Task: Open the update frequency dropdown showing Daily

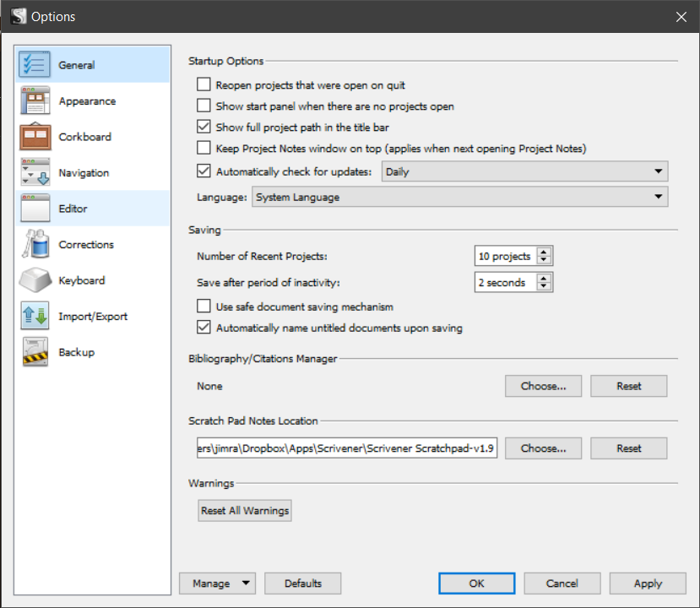Action: coord(524,172)
